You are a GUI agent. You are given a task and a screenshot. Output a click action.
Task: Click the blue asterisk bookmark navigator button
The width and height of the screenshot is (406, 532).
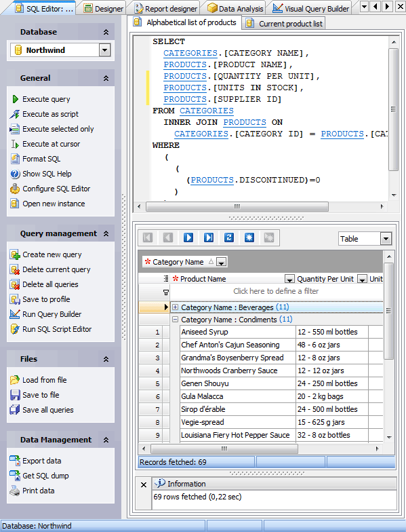249,237
